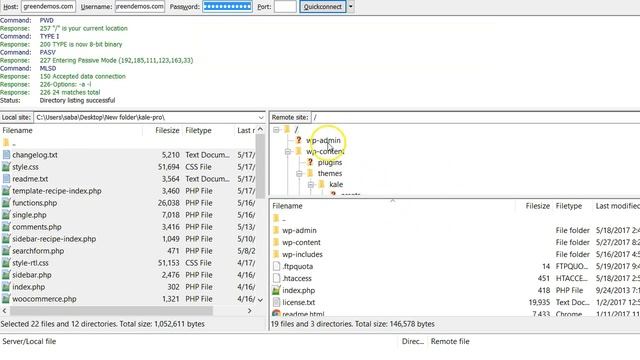Click the style.css file icon
Viewport: 640px width, 360px height.
[6, 167]
